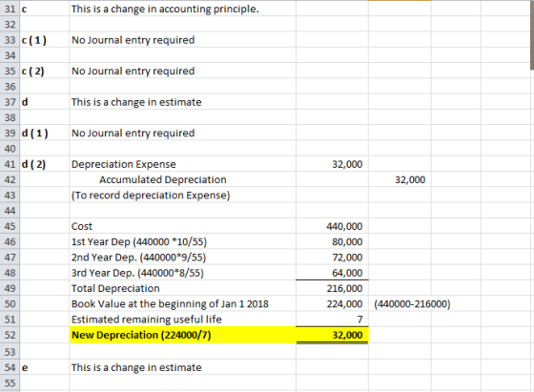This screenshot has width=534, height=392.
Task: Click row header 45
Action: pyautogui.click(x=10, y=226)
